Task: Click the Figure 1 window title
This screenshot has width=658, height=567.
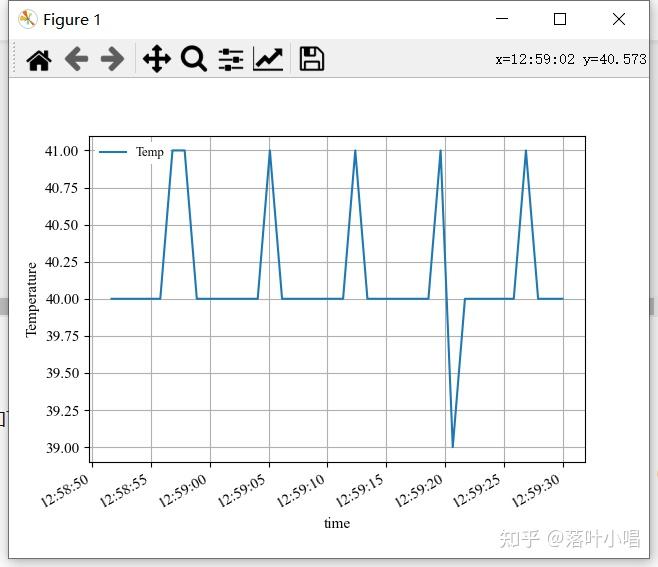Action: [x=72, y=20]
